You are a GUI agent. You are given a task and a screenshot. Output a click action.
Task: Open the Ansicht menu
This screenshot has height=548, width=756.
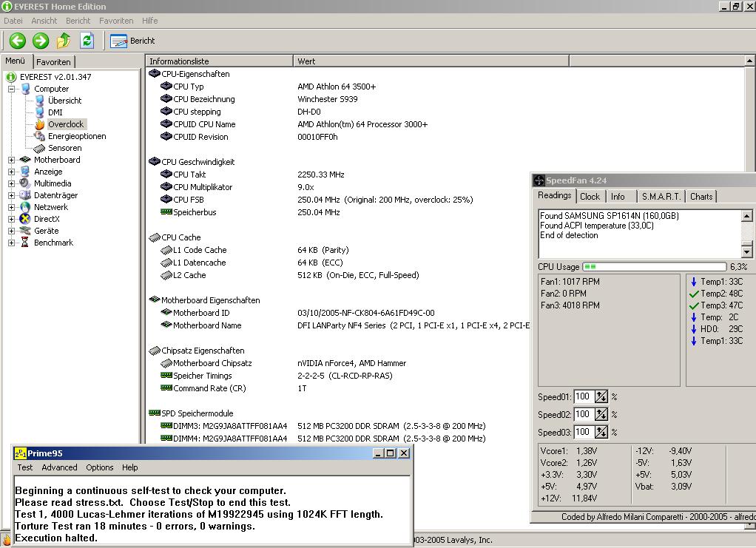pos(44,21)
